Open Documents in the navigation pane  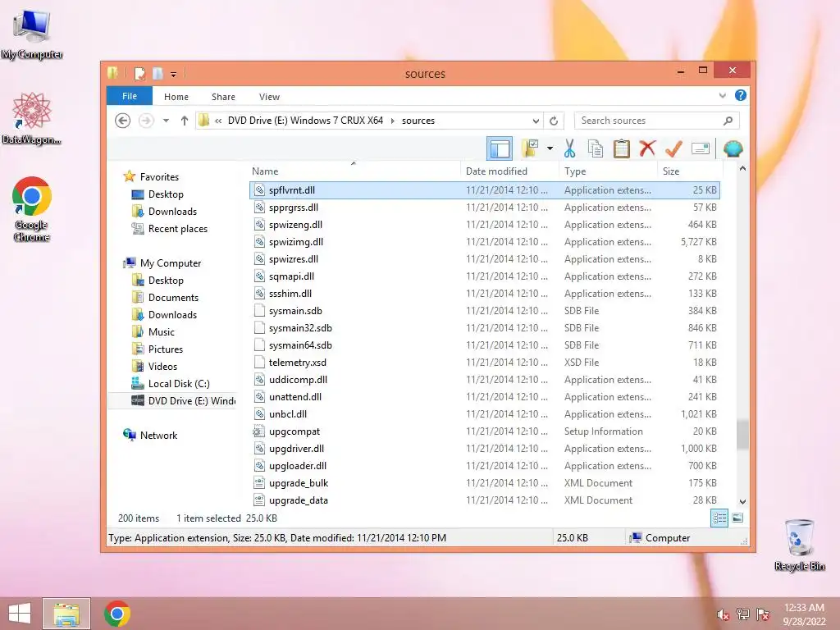pos(173,297)
